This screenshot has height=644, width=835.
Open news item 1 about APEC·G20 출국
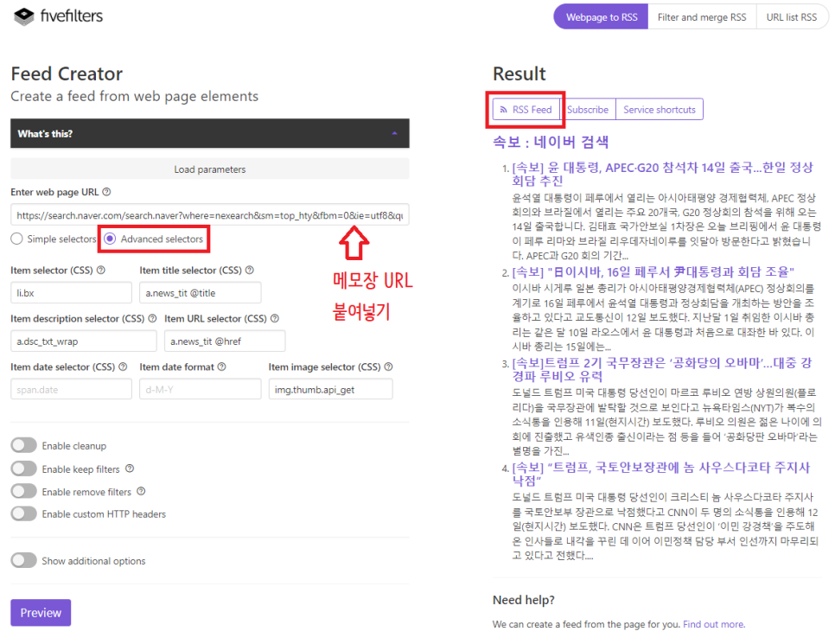coord(662,174)
